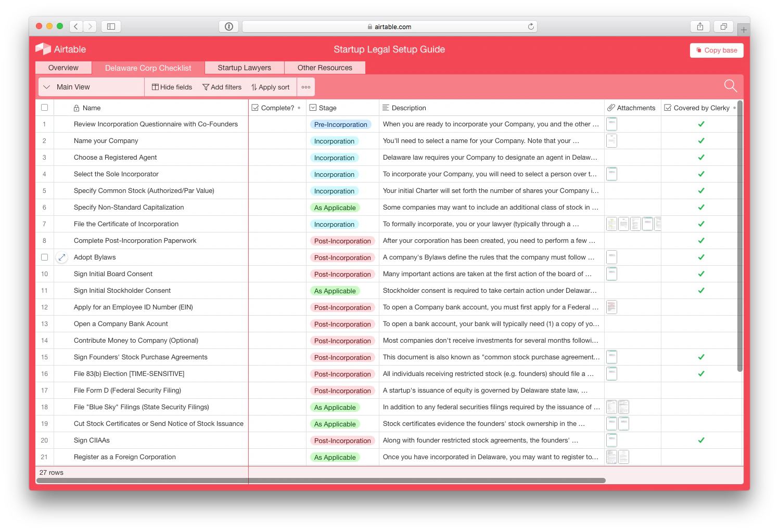Viewport: 779px width, 532px height.
Task: Click the Safari forward arrow
Action: pos(90,26)
